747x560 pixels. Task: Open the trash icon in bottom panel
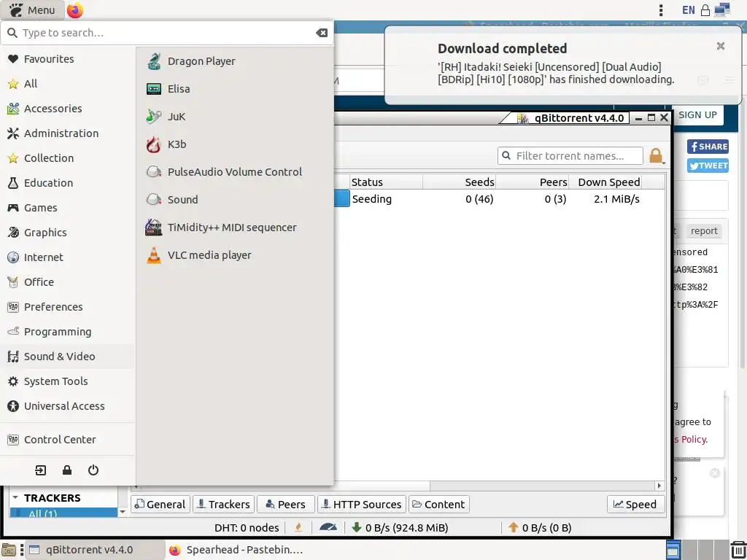click(738, 550)
